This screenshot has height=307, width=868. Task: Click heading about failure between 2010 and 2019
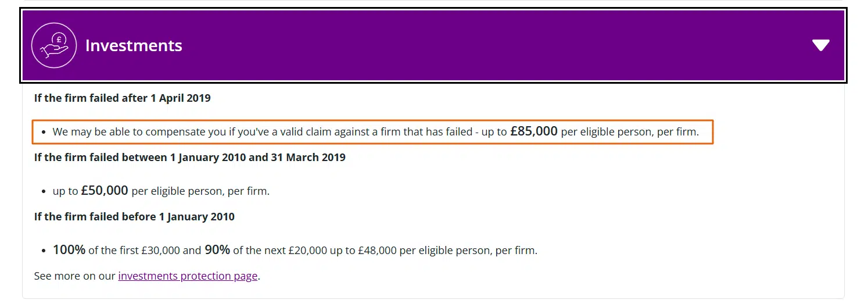tap(189, 157)
